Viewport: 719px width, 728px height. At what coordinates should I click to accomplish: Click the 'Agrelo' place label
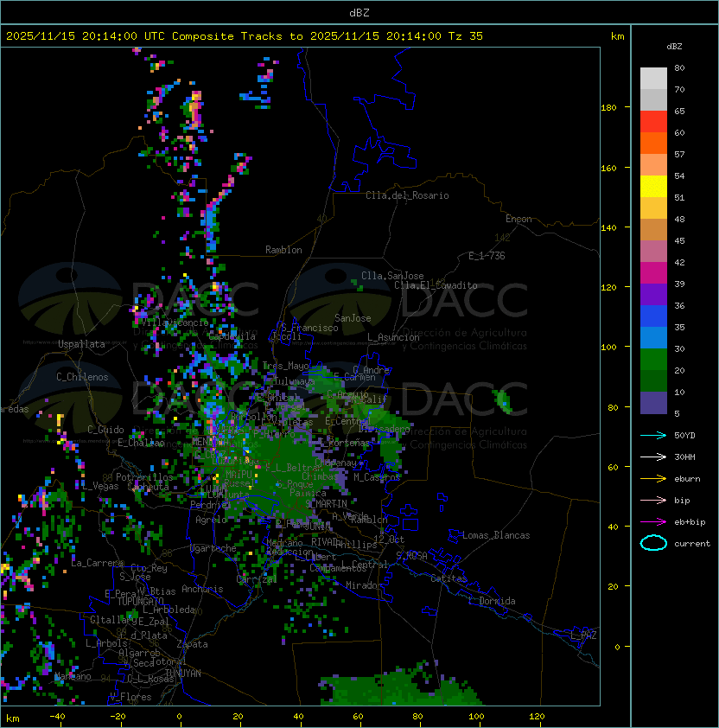[x=211, y=520]
